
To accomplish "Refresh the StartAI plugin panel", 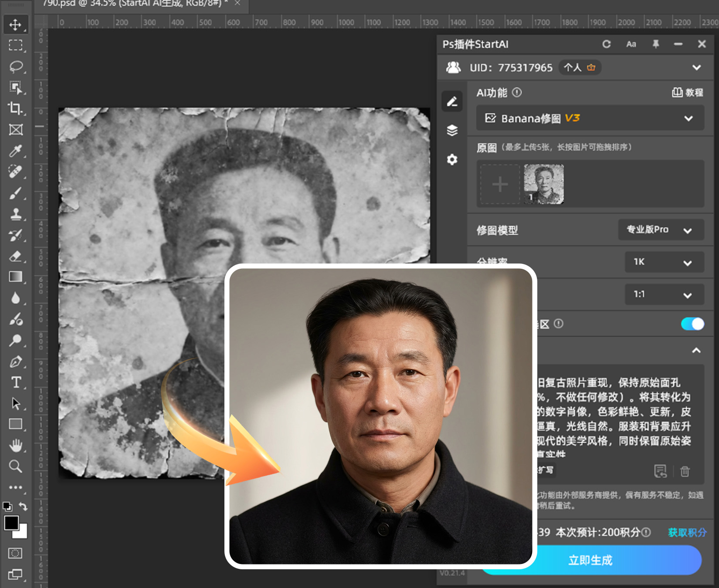I will pyautogui.click(x=606, y=44).
